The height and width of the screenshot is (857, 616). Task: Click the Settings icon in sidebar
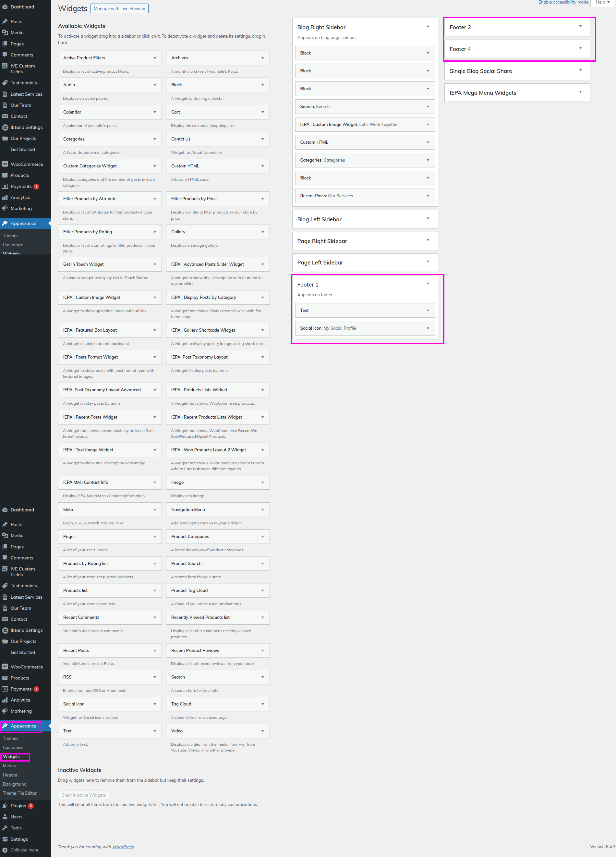[5, 839]
